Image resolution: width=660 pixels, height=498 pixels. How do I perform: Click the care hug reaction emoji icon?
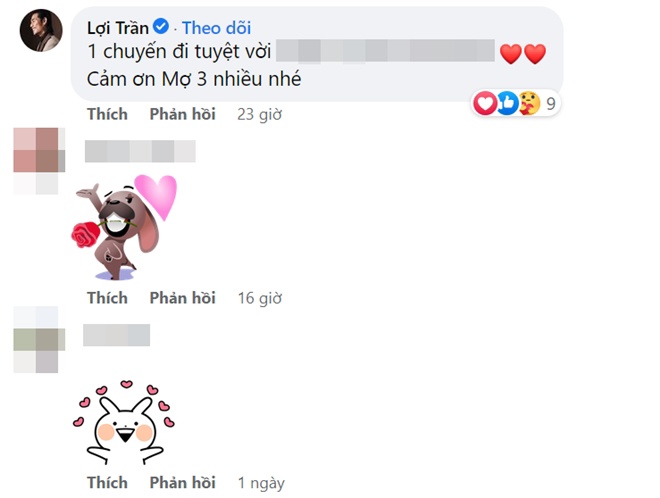coord(530,103)
